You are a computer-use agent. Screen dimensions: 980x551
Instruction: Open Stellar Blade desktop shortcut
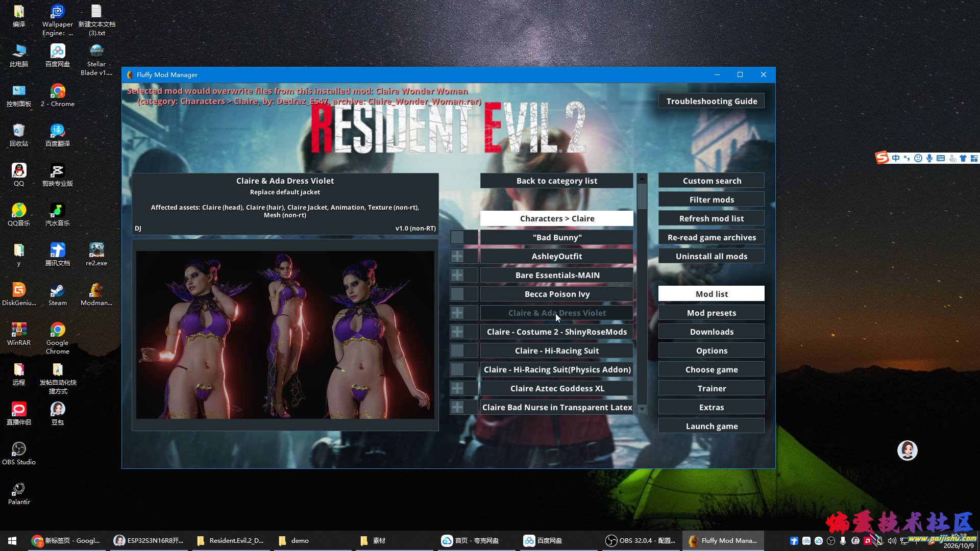pyautogui.click(x=96, y=60)
